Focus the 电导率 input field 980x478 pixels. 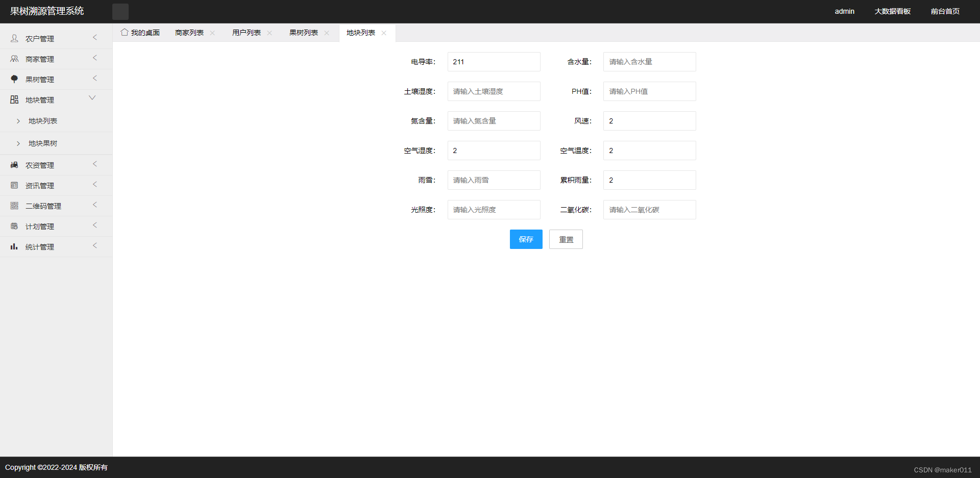pyautogui.click(x=494, y=62)
